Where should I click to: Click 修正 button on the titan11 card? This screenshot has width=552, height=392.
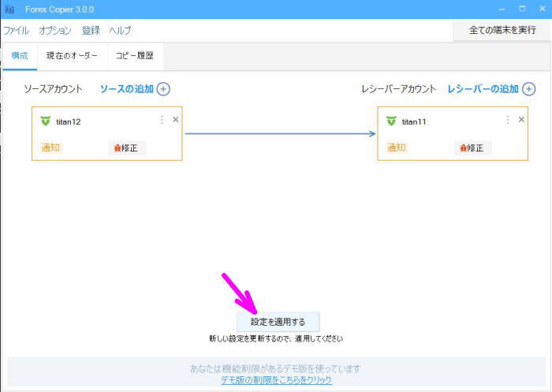tap(472, 148)
